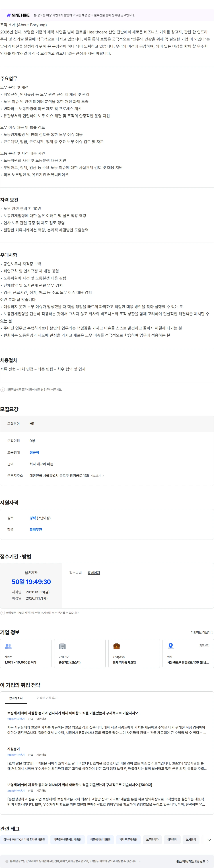Screen dimensions: 214x868
Task: Open the 2016년 하반기 법인영업 essay title
Action: click(x=73, y=713)
